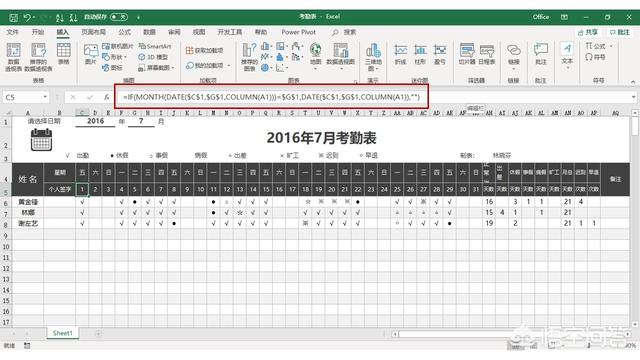This screenshot has height=360, width=640.
Task: Open Recommended PivotTables (推荐的数据透视表)
Action: tap(38, 57)
